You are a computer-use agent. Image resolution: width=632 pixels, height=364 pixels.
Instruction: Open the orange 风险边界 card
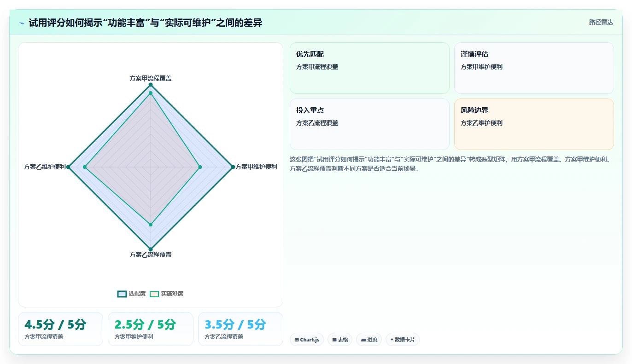(534, 124)
